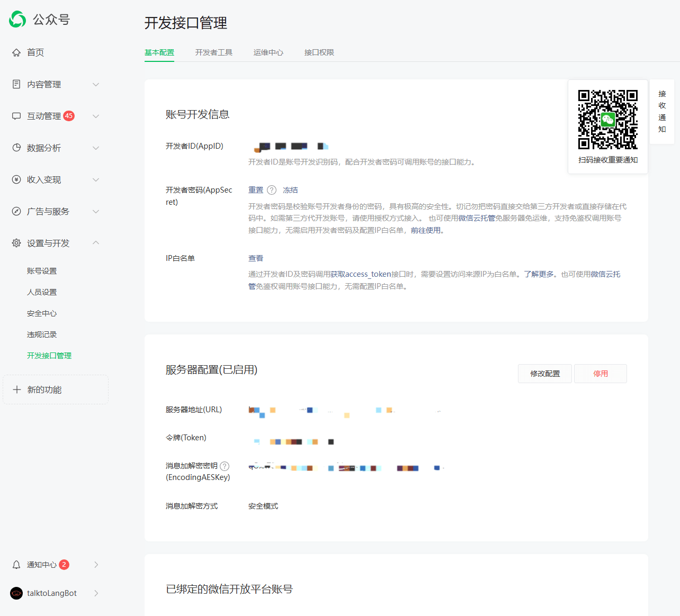
Task: Expand the talktoLangBot account arrow
Action: (96, 593)
